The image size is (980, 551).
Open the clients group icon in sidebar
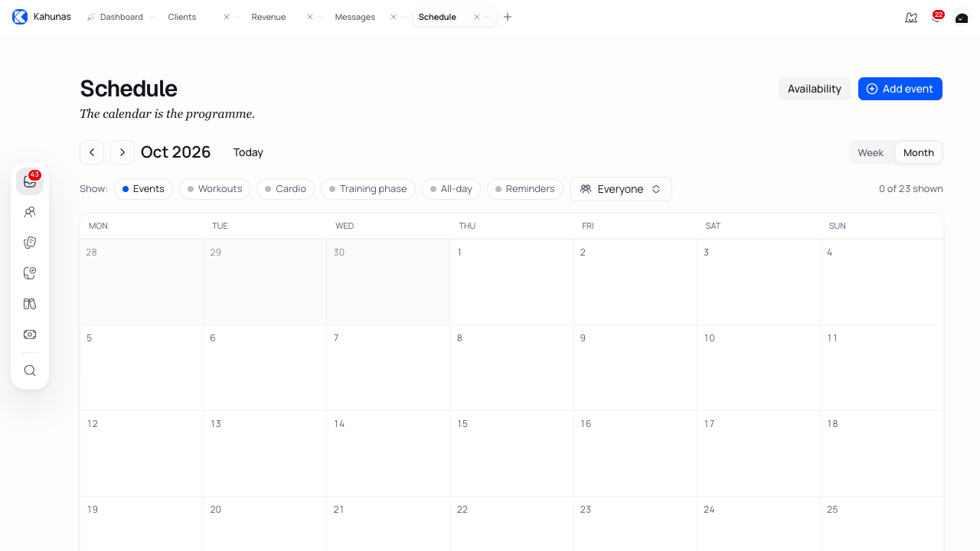coord(30,212)
